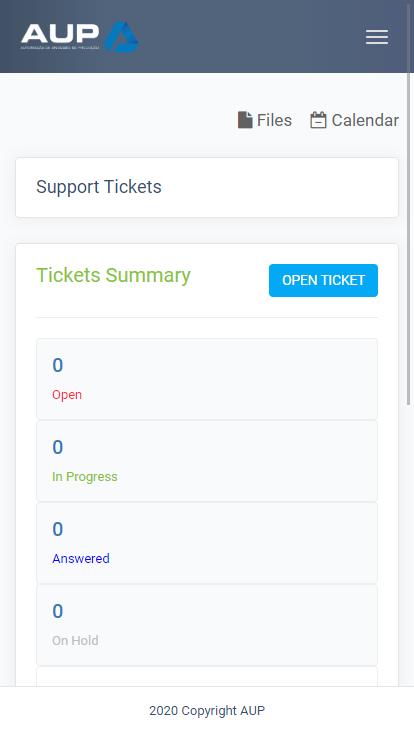The image size is (414, 734).
Task: Click the 2020 Copyright AUP footer text
Action: point(207,711)
